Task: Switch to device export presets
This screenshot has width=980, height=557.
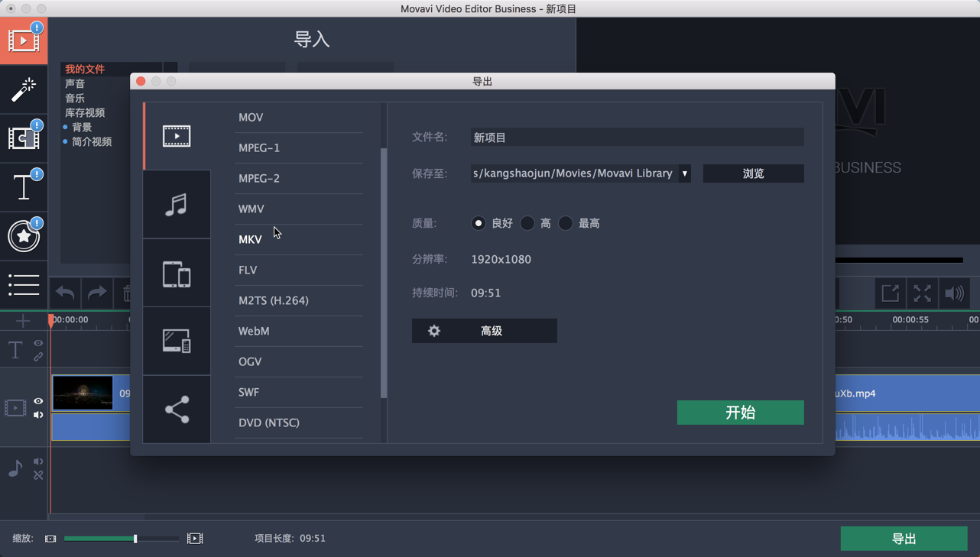Action: click(177, 273)
